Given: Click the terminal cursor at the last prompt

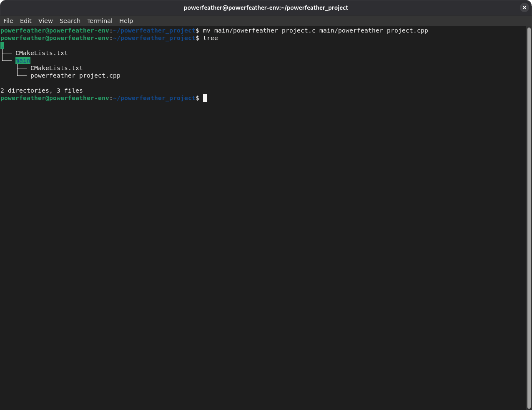Looking at the screenshot, I should (x=205, y=98).
